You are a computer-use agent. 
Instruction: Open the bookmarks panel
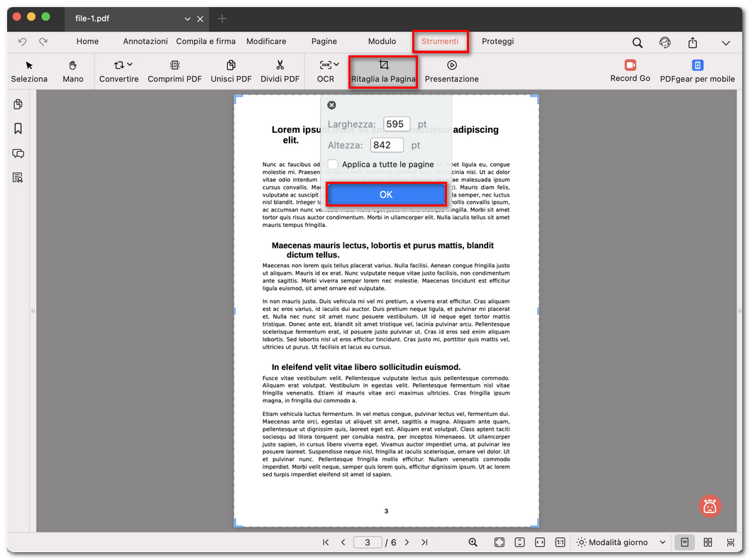click(18, 128)
